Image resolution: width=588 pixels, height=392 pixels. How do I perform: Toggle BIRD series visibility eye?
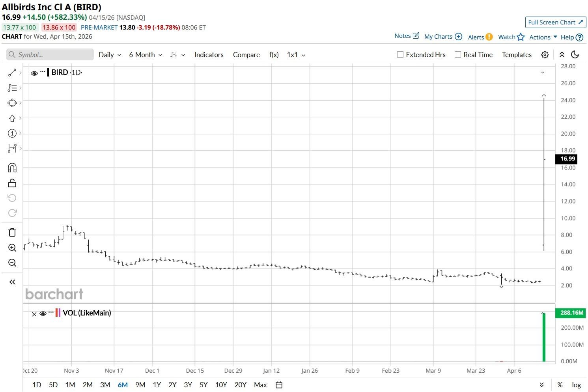click(x=34, y=73)
